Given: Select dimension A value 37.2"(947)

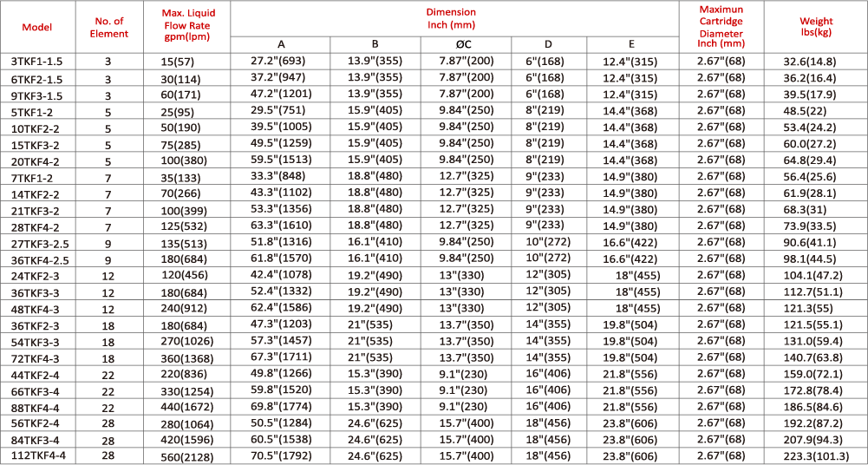Looking at the screenshot, I should coord(277,78).
